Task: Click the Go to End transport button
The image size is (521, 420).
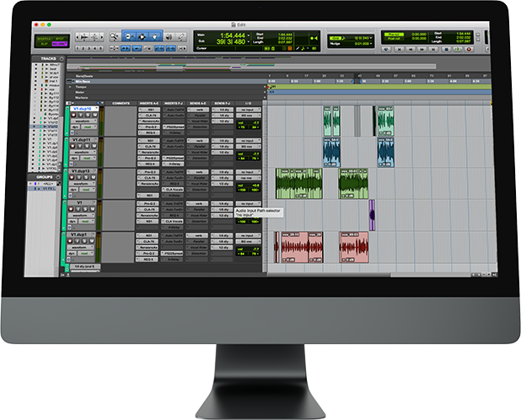Action: coord(433,49)
